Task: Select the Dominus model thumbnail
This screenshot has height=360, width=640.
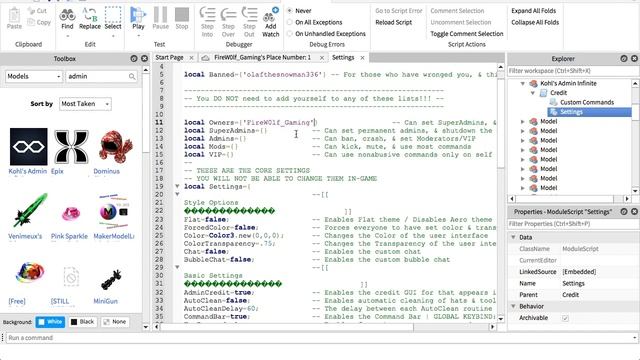Action: (115, 147)
